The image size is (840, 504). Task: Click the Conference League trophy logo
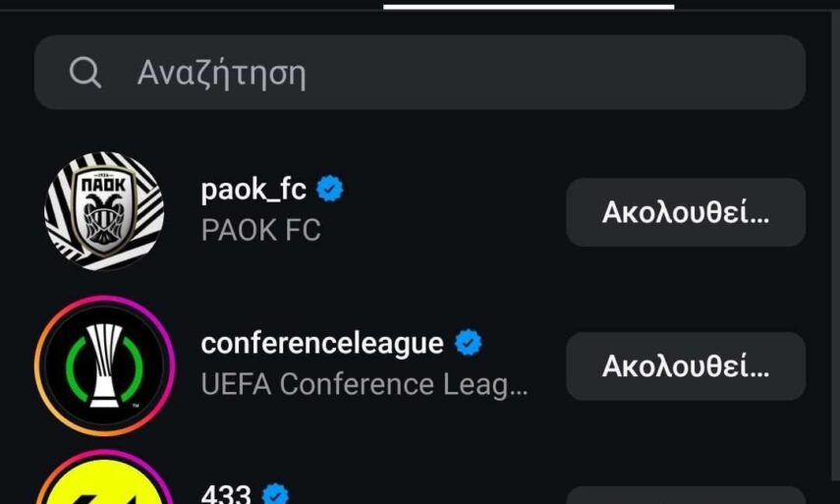(x=104, y=365)
